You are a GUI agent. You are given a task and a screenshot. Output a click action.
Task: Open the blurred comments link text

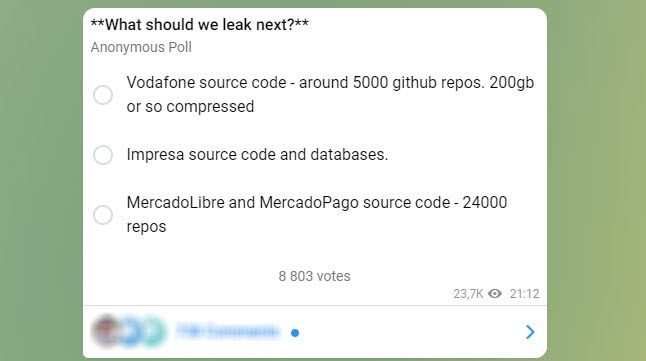pyautogui.click(x=228, y=331)
